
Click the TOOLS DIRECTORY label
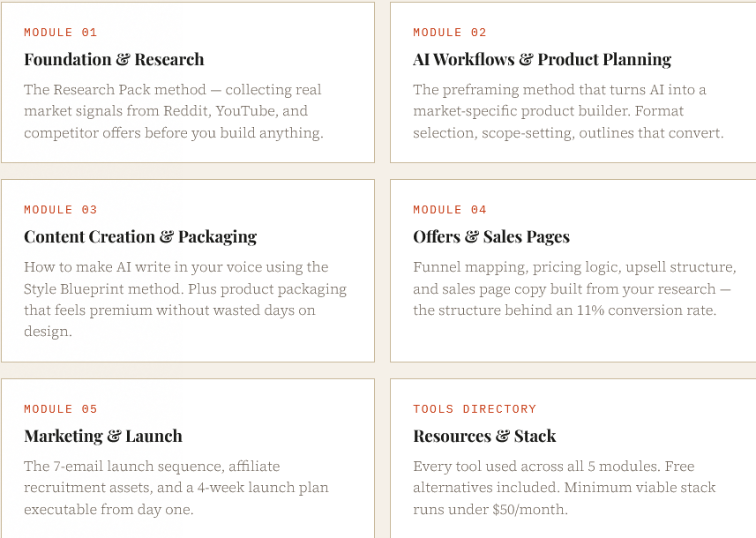(475, 409)
